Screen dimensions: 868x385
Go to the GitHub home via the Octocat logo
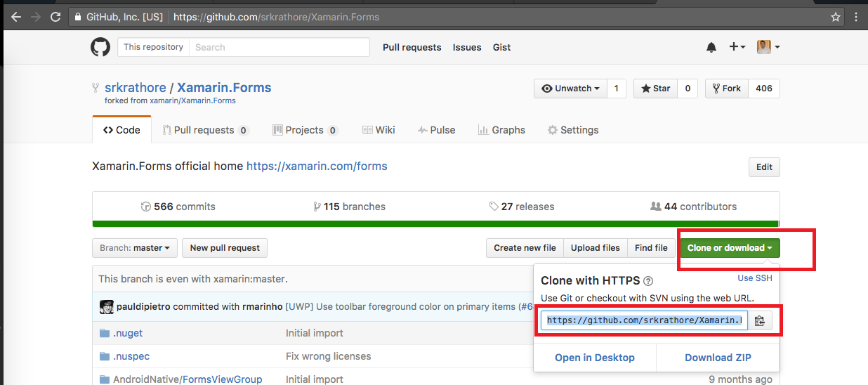click(x=100, y=47)
